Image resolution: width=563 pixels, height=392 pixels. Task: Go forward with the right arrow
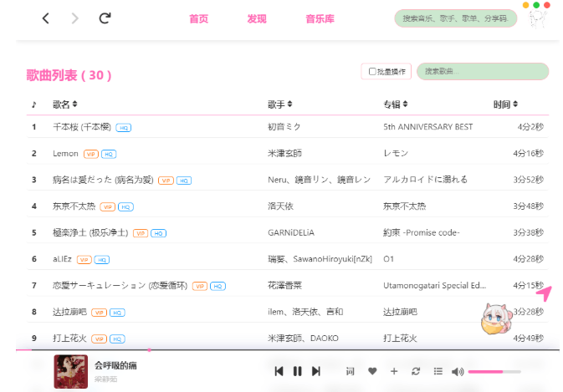click(74, 18)
